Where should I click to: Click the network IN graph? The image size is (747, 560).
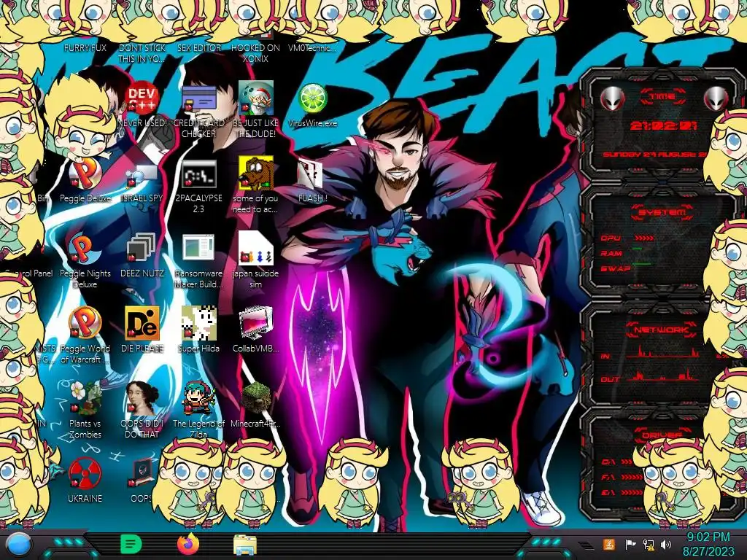[x=663, y=351]
